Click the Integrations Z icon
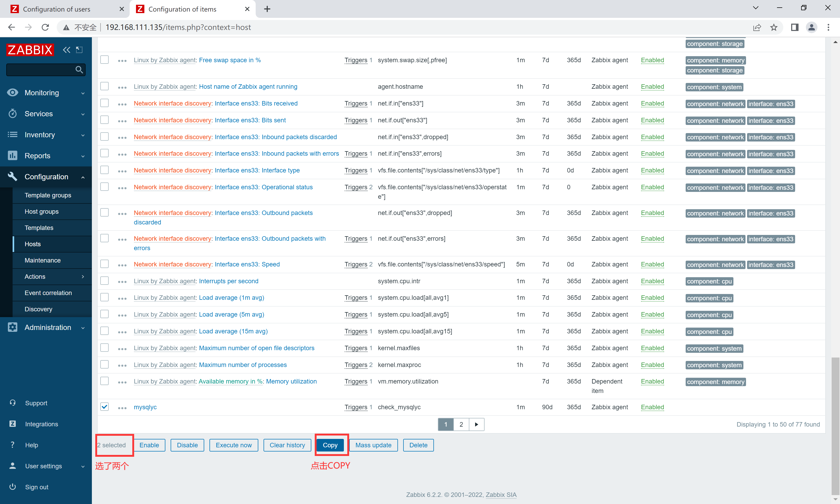Viewport: 840px width, 504px height. 13,424
